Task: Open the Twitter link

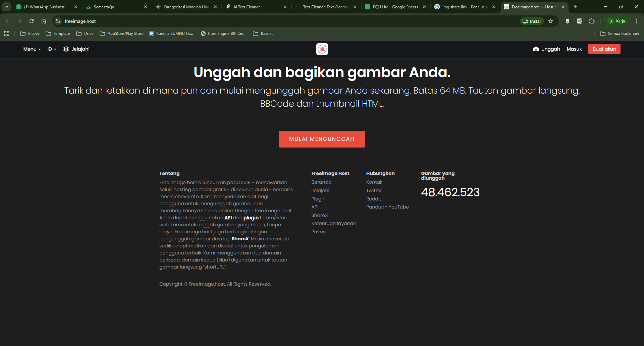Action: pos(374,190)
